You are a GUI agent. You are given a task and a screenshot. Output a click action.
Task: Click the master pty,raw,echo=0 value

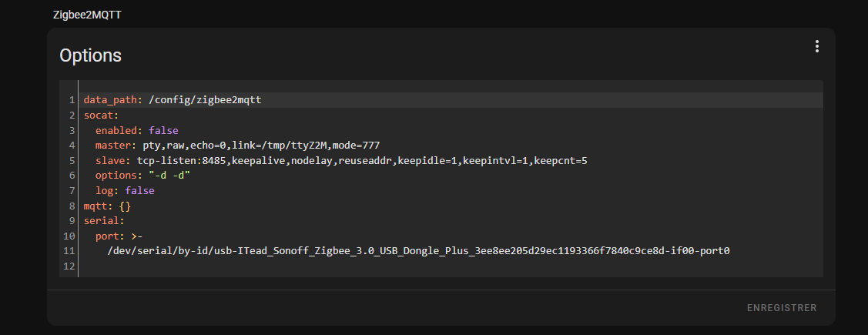click(x=258, y=145)
